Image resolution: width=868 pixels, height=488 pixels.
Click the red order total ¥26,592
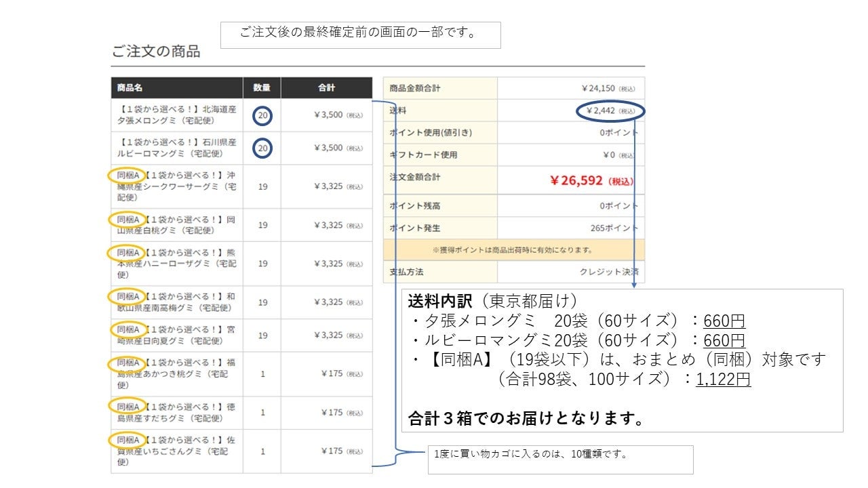click(x=591, y=181)
